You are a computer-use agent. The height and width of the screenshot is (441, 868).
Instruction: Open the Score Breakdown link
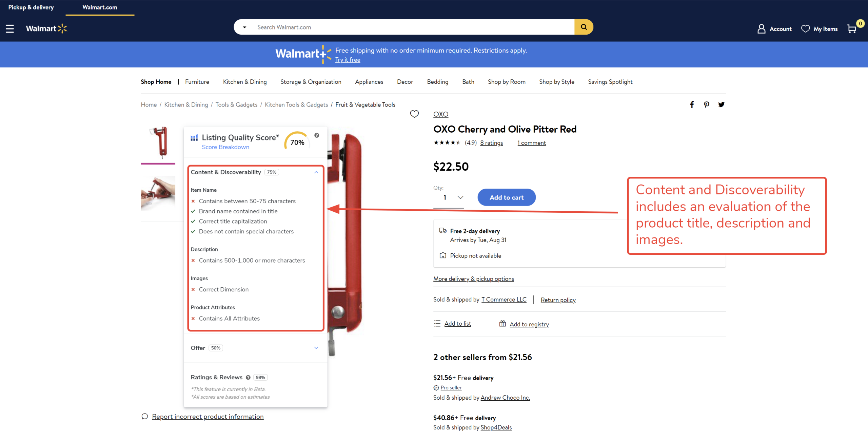tap(225, 147)
